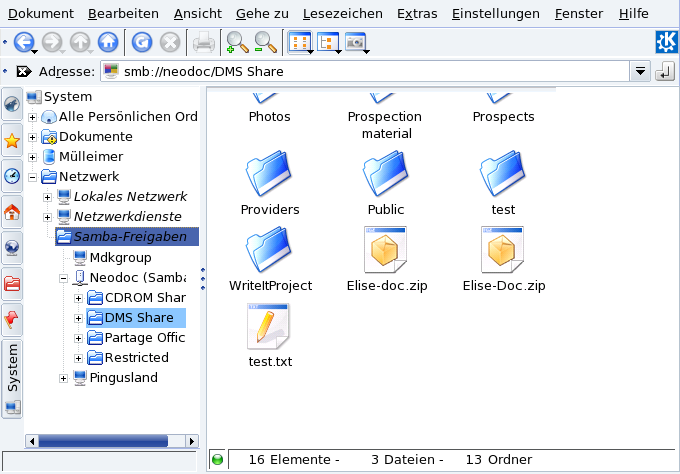Image resolution: width=680 pixels, height=474 pixels.
Task: Clear the address bar with the arrow icon
Action: click(23, 71)
